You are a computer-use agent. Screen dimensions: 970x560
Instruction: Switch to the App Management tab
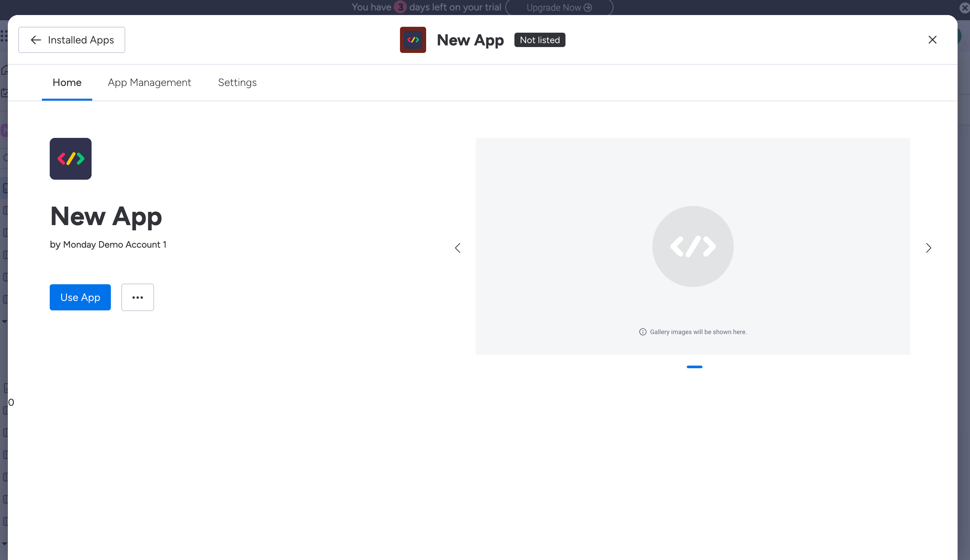[x=149, y=82]
